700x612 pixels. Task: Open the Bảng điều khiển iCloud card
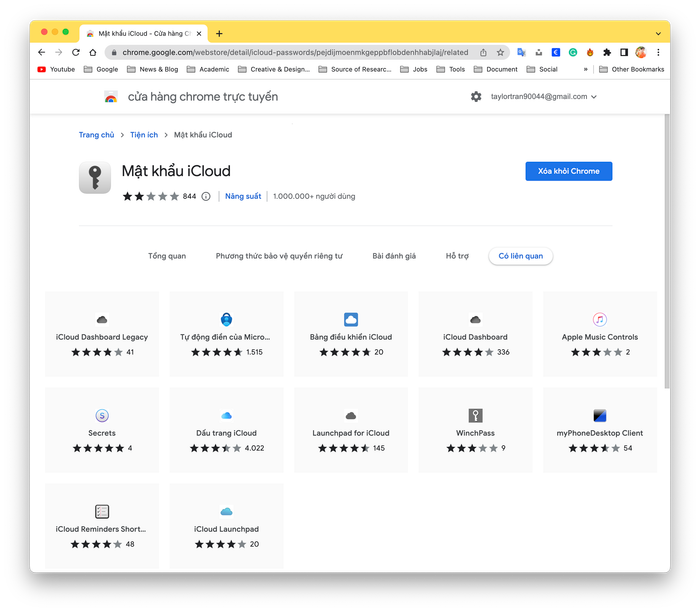(x=351, y=334)
